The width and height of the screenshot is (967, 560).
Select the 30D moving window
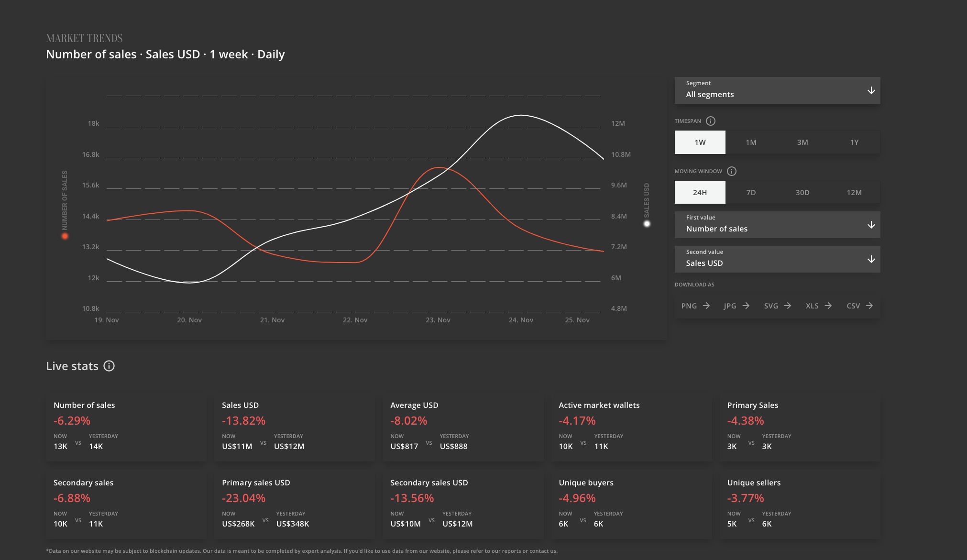click(x=802, y=192)
